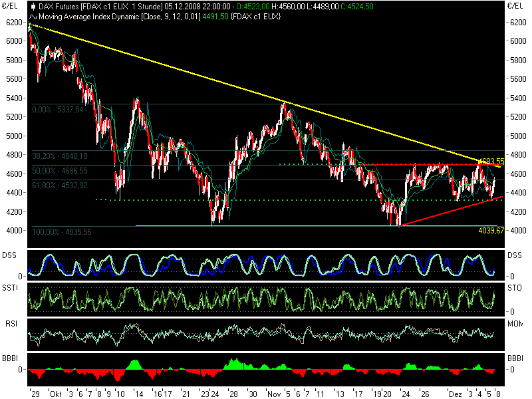Click the 05.12.2008 22:00:00 timestamp
The image size is (532, 399).
point(198,7)
